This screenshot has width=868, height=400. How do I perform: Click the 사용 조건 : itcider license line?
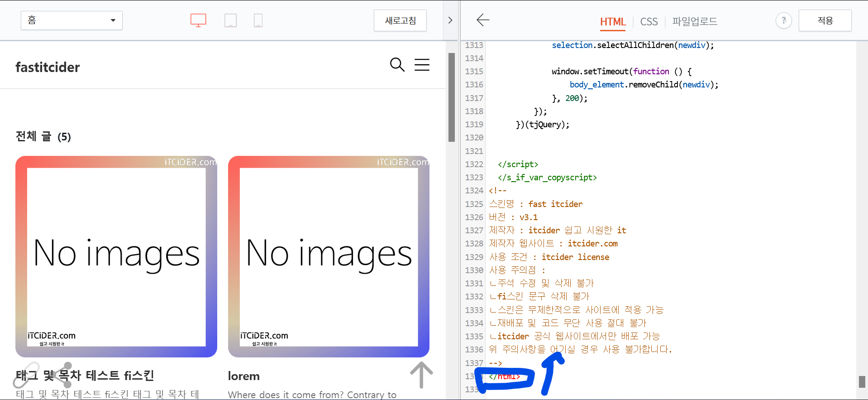[549, 257]
